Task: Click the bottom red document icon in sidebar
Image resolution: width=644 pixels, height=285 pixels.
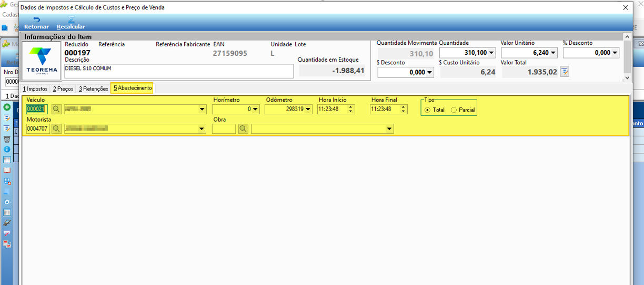Action: (x=7, y=244)
